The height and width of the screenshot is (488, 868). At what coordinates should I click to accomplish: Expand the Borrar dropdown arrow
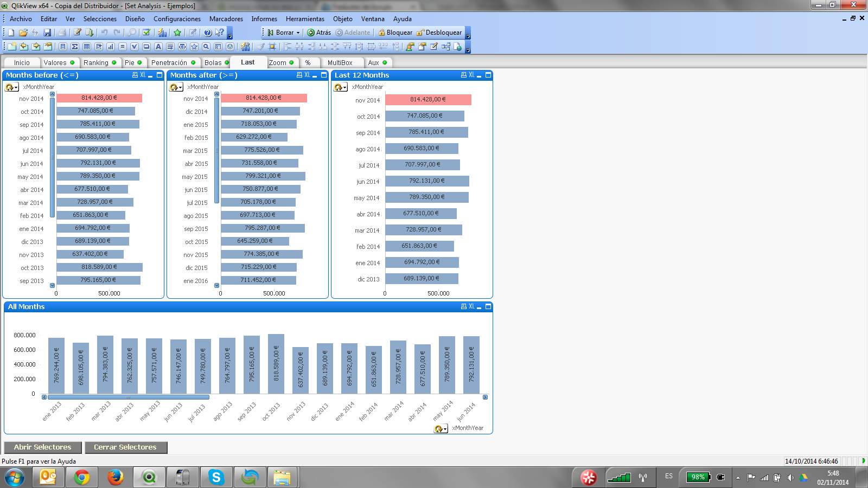(298, 33)
